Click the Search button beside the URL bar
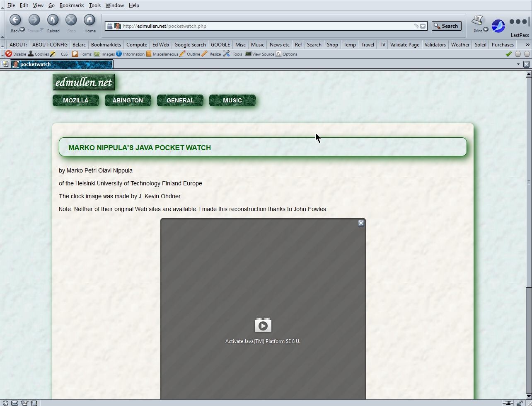The height and width of the screenshot is (406, 532). tap(446, 26)
